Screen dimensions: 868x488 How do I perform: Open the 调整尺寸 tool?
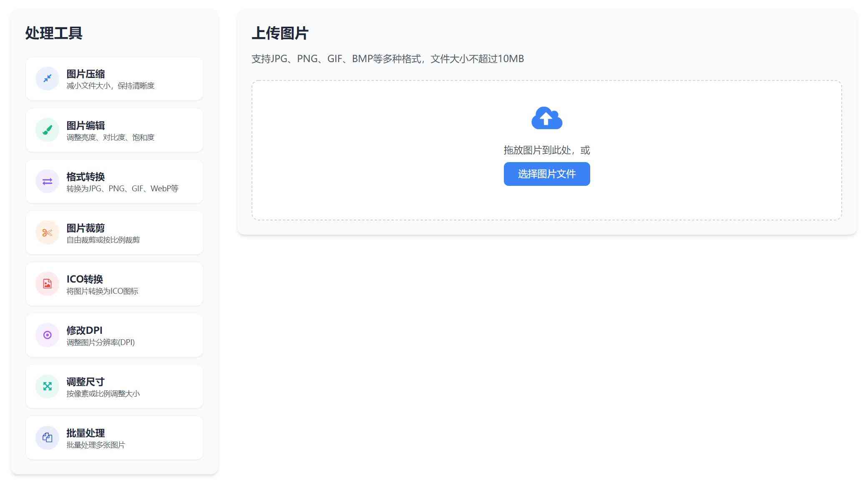(114, 387)
